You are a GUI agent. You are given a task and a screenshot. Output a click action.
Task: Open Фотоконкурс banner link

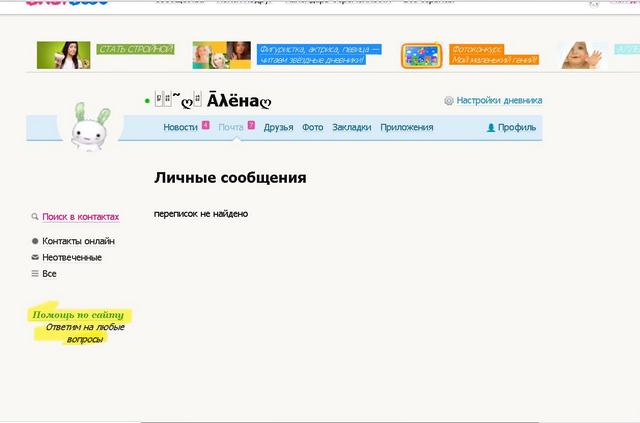494,55
